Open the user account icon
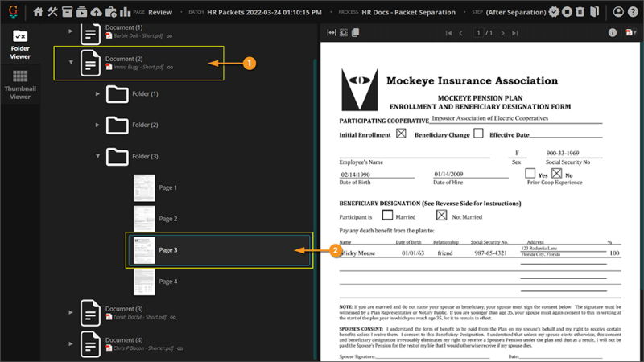The image size is (644, 362). [x=618, y=12]
